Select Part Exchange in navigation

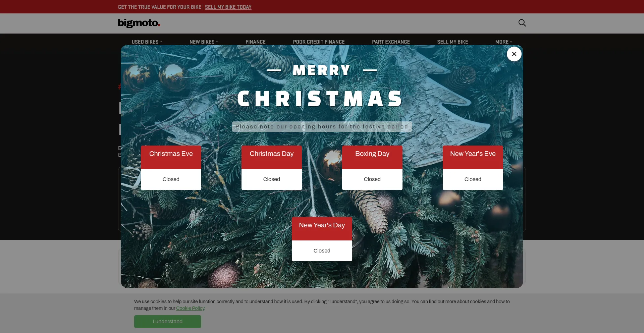[x=391, y=42]
